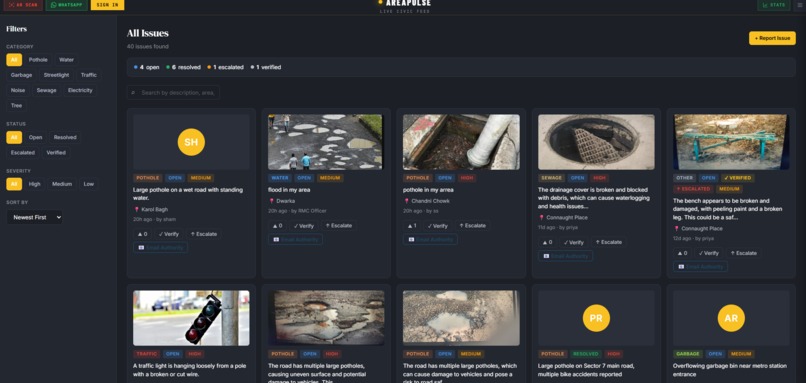Screen dimensions: 806x383
Task: Filter by Verified status
Action: pyautogui.click(x=56, y=153)
